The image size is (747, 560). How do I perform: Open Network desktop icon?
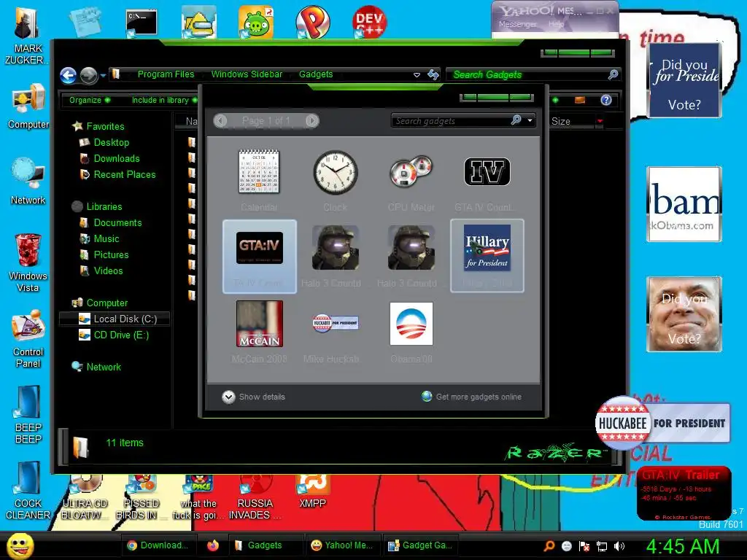click(28, 181)
